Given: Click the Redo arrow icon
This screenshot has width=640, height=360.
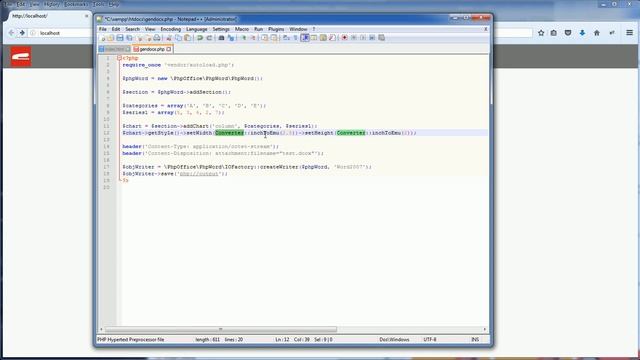Looking at the screenshot, I should click(x=209, y=38).
